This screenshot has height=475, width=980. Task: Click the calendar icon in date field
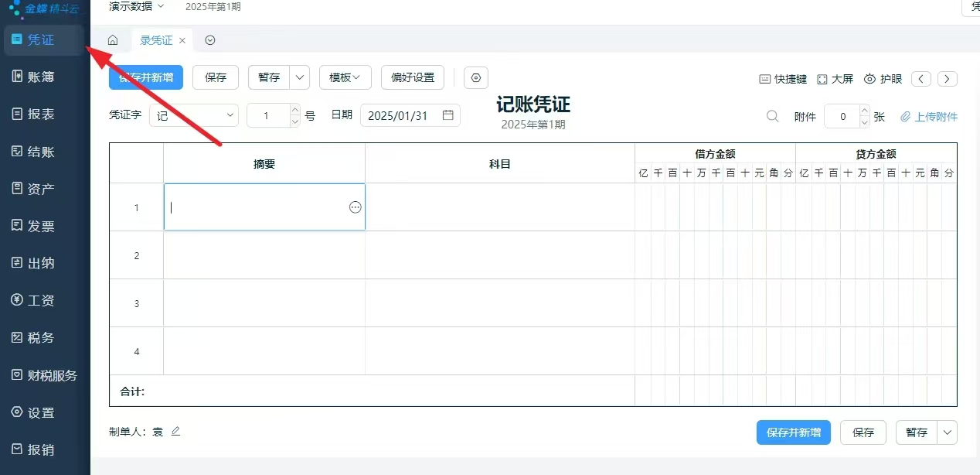point(447,115)
